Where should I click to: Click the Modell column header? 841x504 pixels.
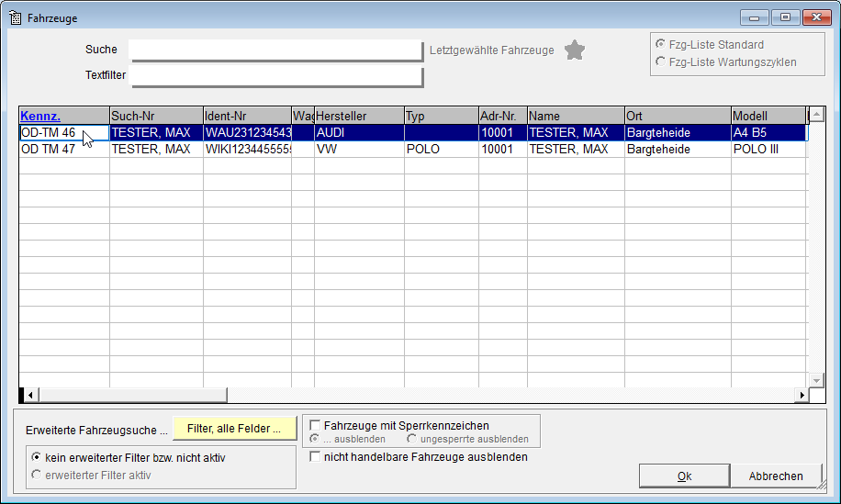click(768, 116)
